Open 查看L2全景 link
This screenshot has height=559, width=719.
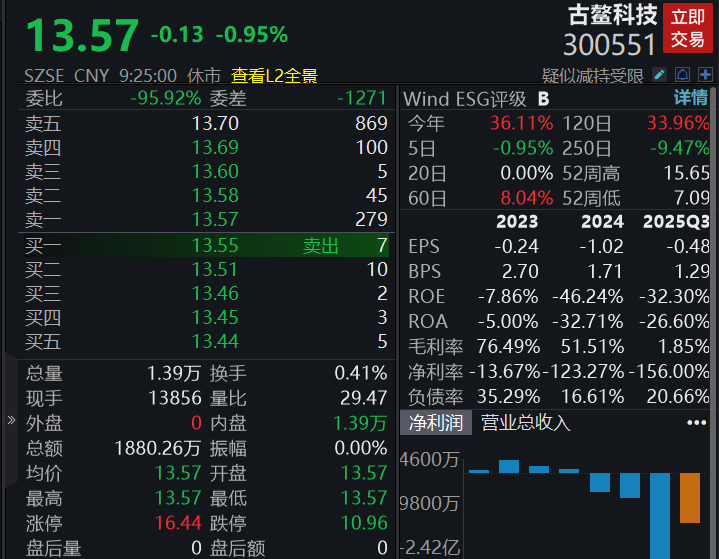point(274,76)
